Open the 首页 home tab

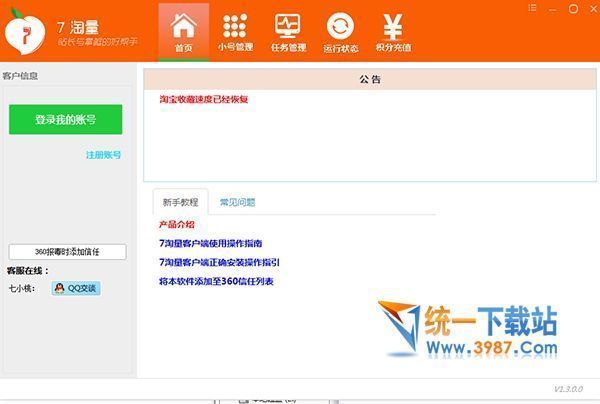click(184, 32)
